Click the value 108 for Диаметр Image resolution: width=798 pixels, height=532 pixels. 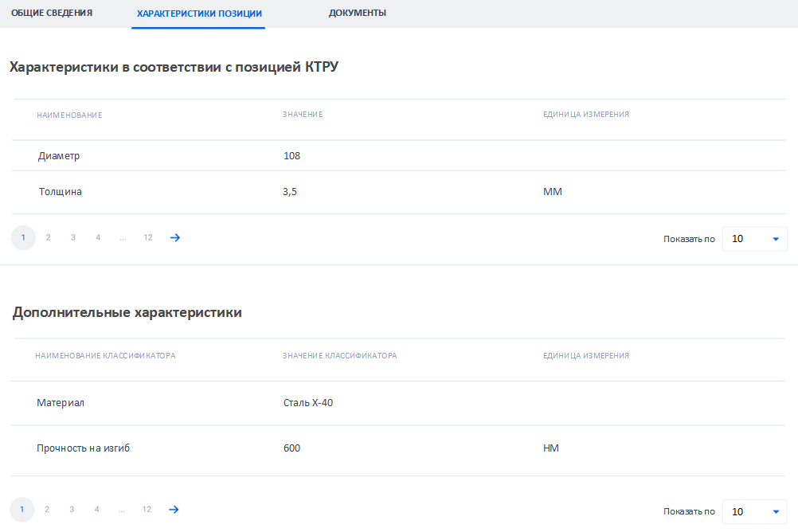(x=291, y=156)
